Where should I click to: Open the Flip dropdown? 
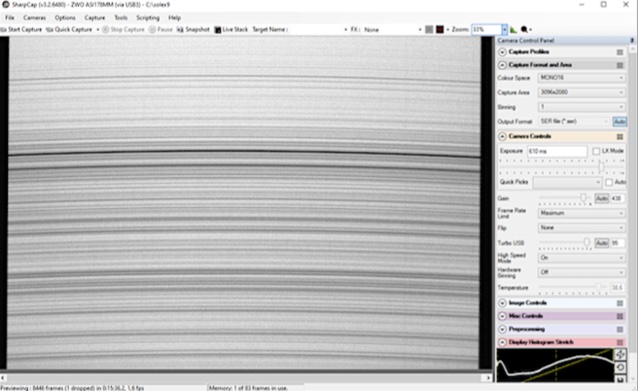pyautogui.click(x=581, y=228)
